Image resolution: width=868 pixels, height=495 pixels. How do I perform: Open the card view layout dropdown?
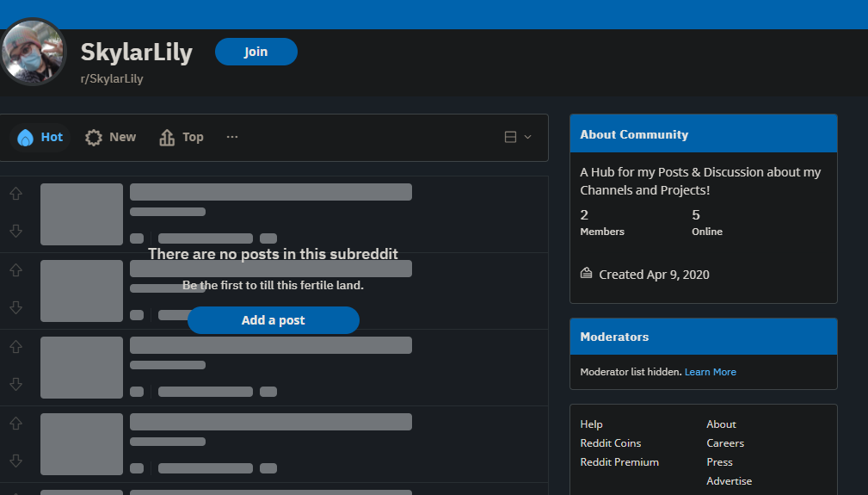click(518, 137)
